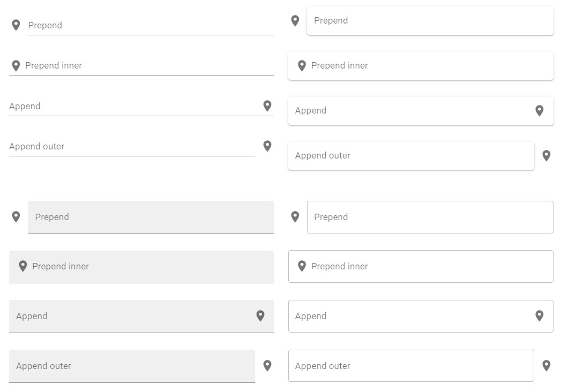Focus the outlined Prepend inner text field

pyautogui.click(x=421, y=267)
